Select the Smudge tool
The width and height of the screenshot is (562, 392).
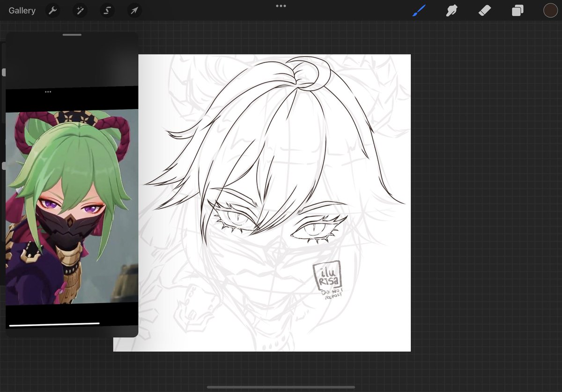[451, 10]
